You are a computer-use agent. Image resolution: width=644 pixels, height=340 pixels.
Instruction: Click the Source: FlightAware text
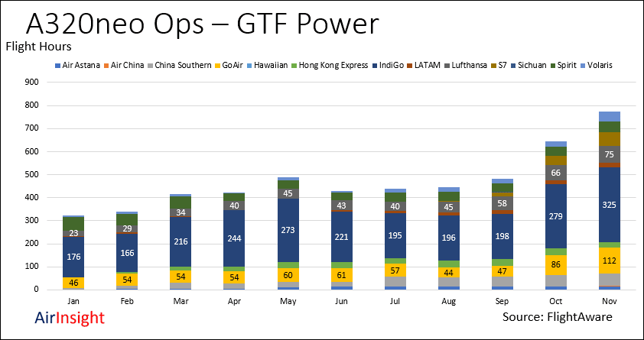click(558, 316)
